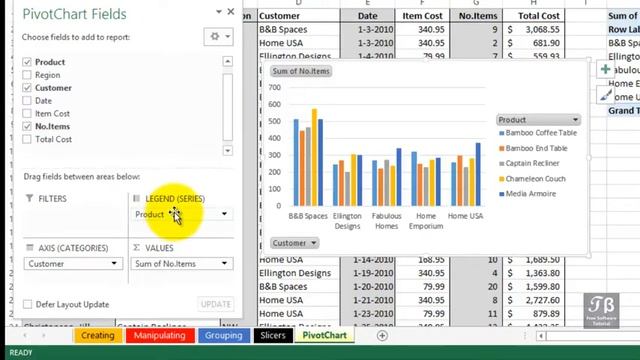Open the PivotChart Fields tools gear menu
Viewport: 640px width, 360px height.
[219, 37]
